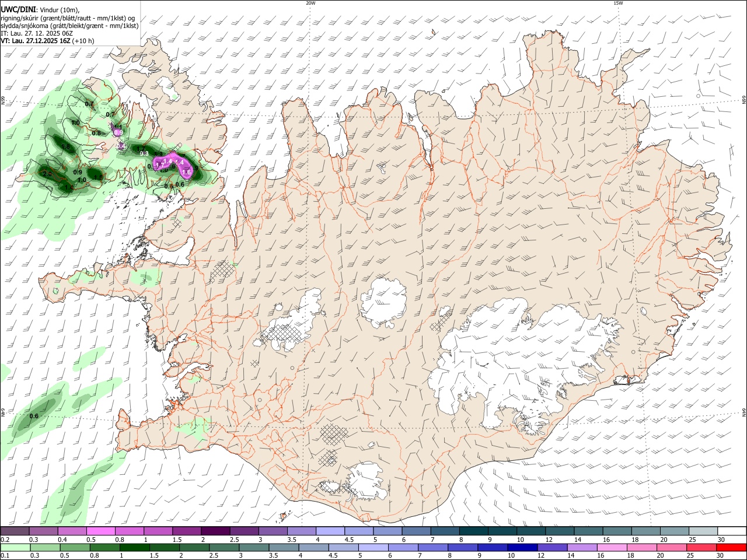
Task: Click the '1.8' rain value in the Westfjords
Action: (65, 147)
